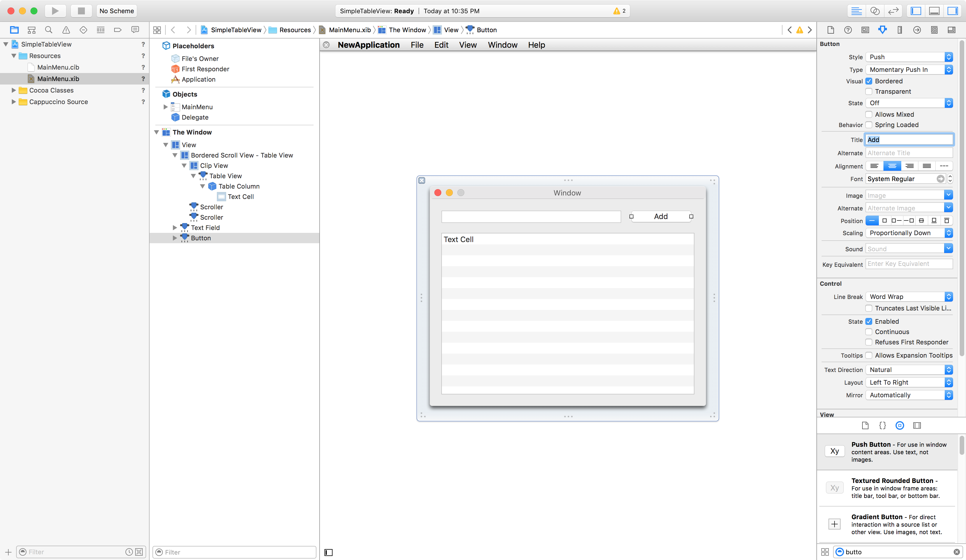Open the Bindings inspector
Viewport: 966px width, 560px height.
(934, 30)
